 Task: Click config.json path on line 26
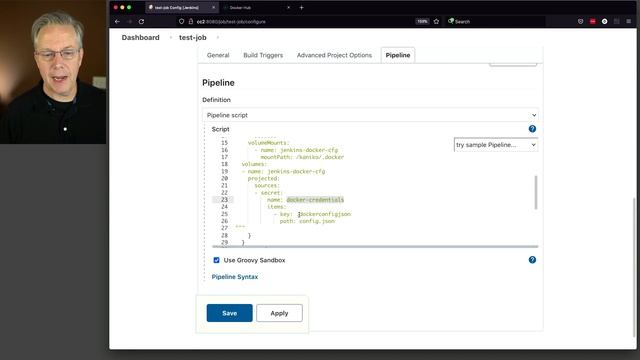pyautogui.click(x=317, y=221)
